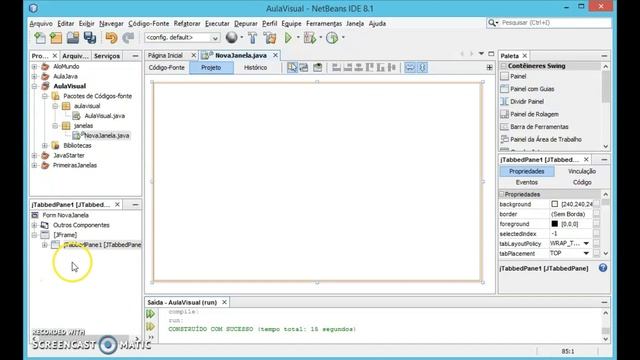This screenshot has height=360, width=640.
Task: Toggle horizontal resizability in designer toolbar
Action: coord(410,67)
